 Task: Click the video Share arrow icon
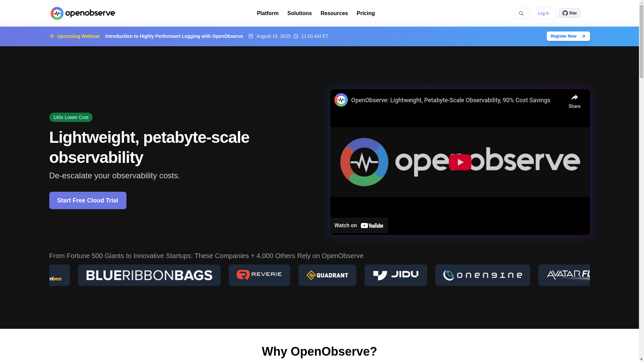click(x=574, y=98)
